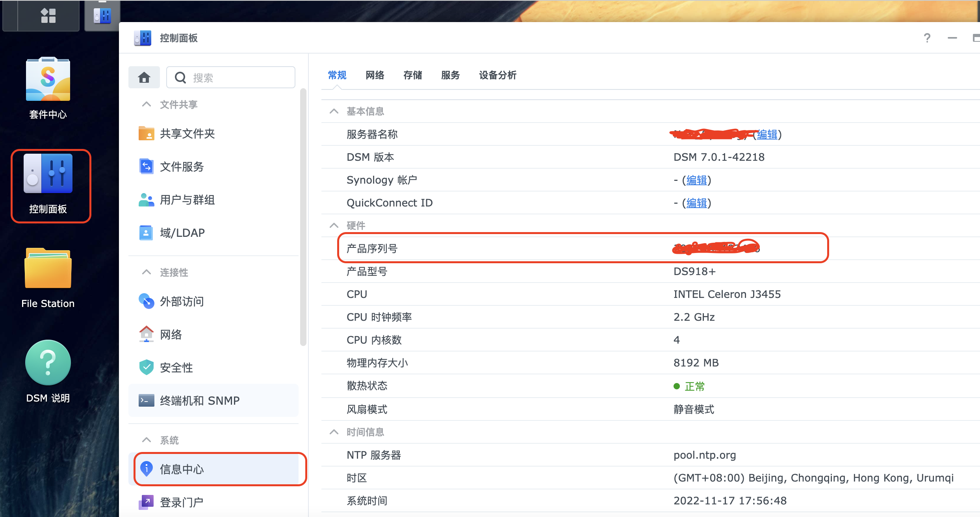Click the Domain/LDAP icon
The height and width of the screenshot is (517, 980).
pos(146,232)
